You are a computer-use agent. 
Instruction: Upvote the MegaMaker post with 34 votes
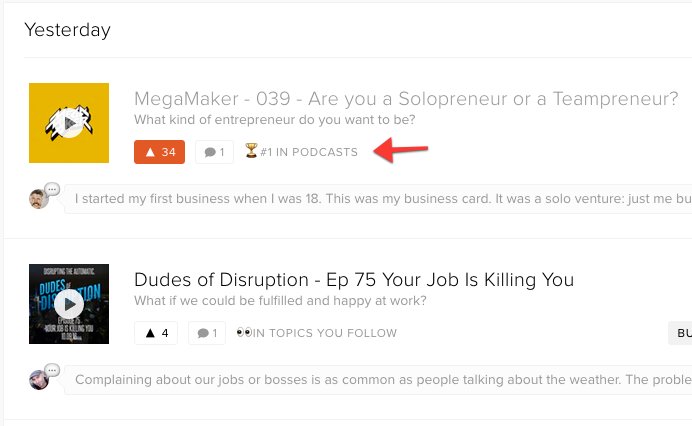click(159, 152)
